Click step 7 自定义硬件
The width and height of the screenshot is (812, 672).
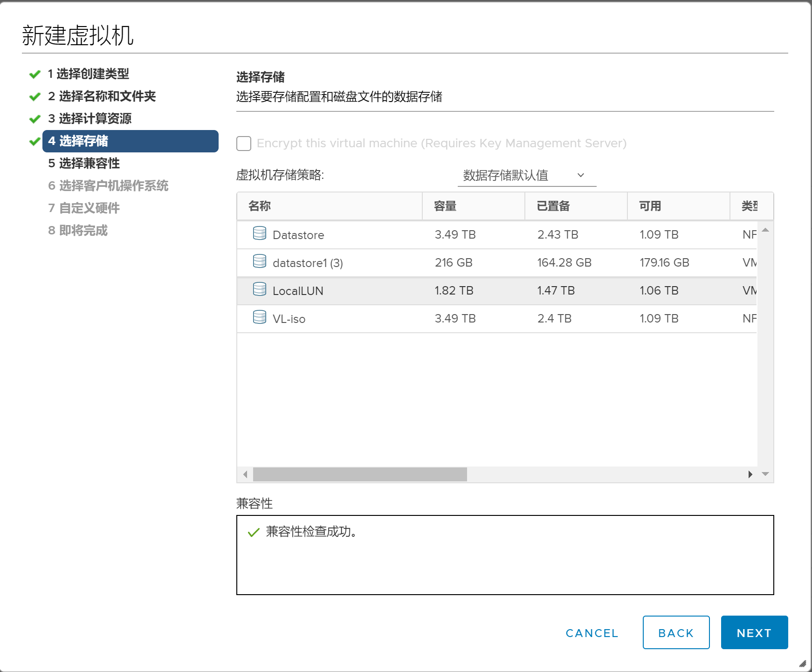(x=84, y=208)
